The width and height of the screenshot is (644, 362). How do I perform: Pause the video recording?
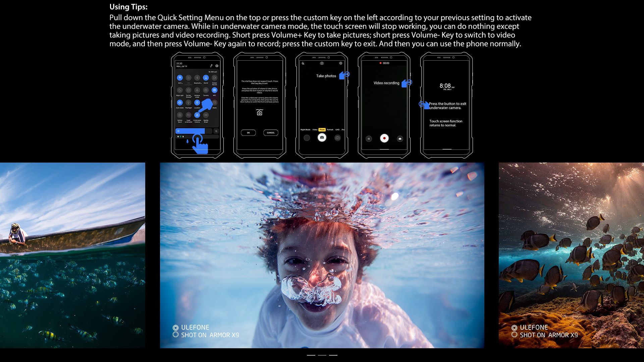click(x=369, y=138)
